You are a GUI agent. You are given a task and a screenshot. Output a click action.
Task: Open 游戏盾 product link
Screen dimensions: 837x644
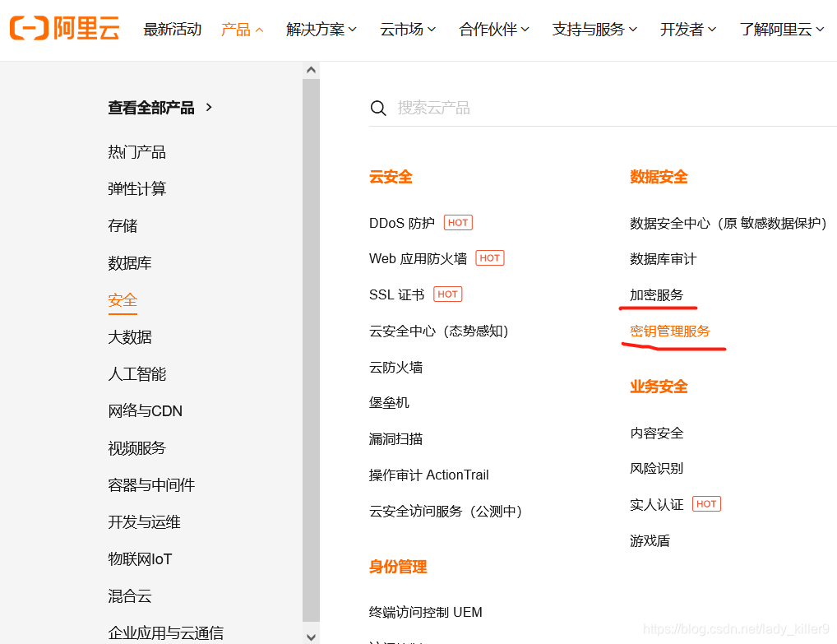coord(650,541)
